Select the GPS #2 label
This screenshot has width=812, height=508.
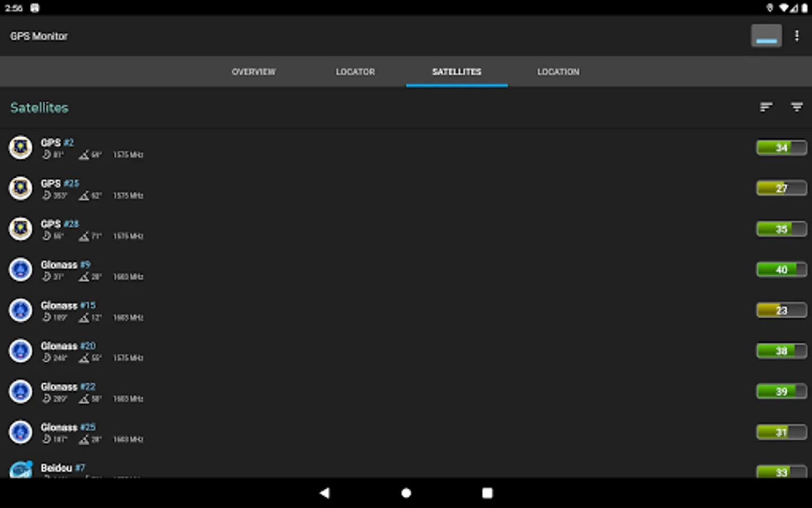tap(57, 142)
